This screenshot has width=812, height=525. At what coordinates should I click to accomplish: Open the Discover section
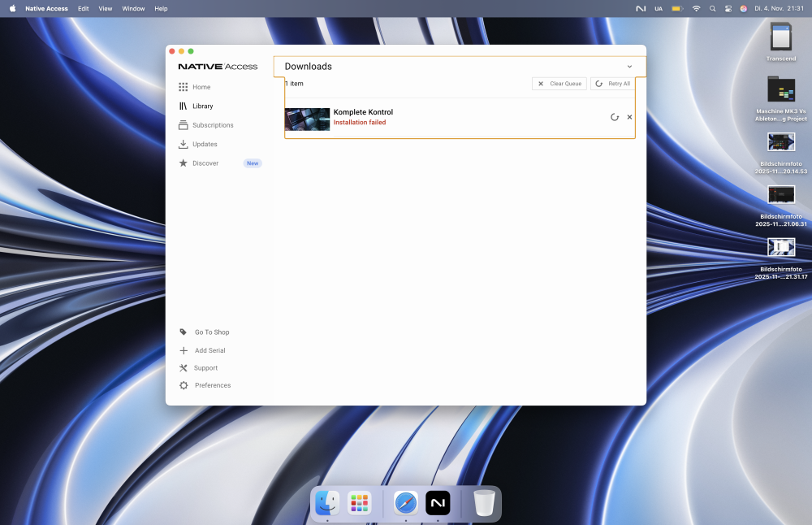pyautogui.click(x=198, y=163)
